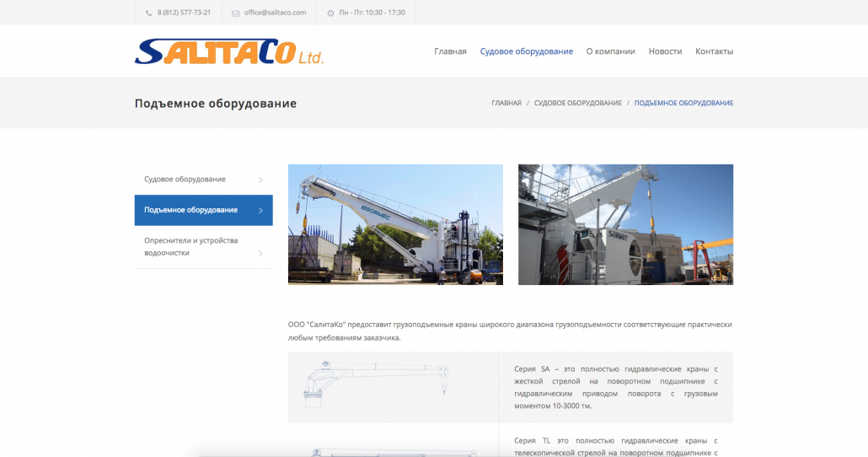Image resolution: width=868 pixels, height=457 pixels.
Task: Click the envelope email icon
Action: click(235, 13)
